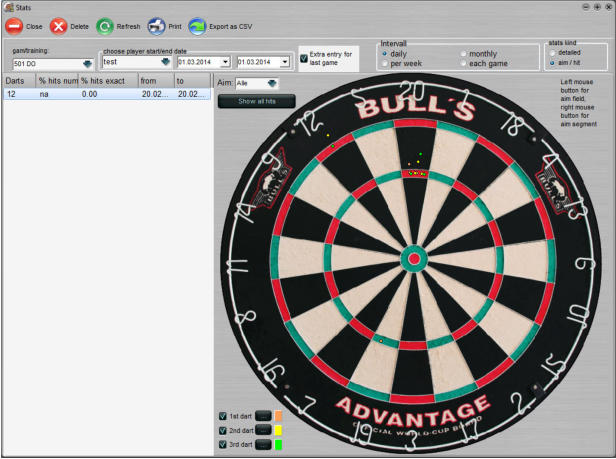Click the Export as CSV icon
This screenshot has height=459, width=616.
[197, 26]
